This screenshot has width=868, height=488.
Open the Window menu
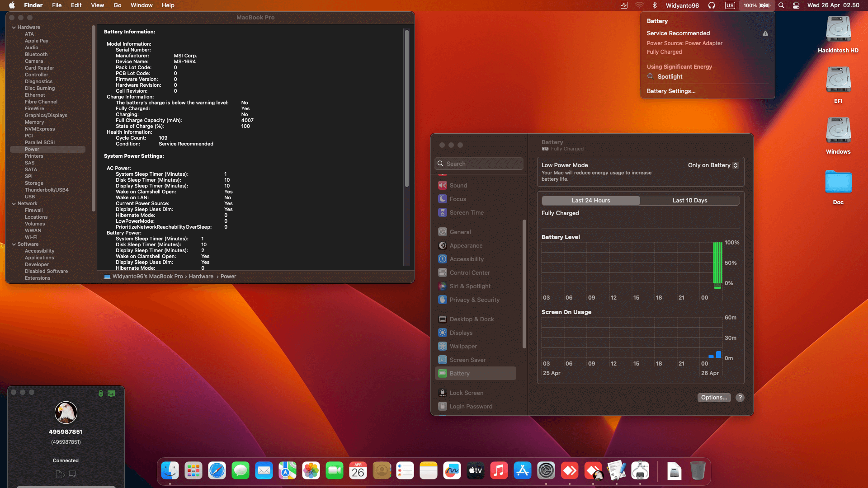point(142,5)
